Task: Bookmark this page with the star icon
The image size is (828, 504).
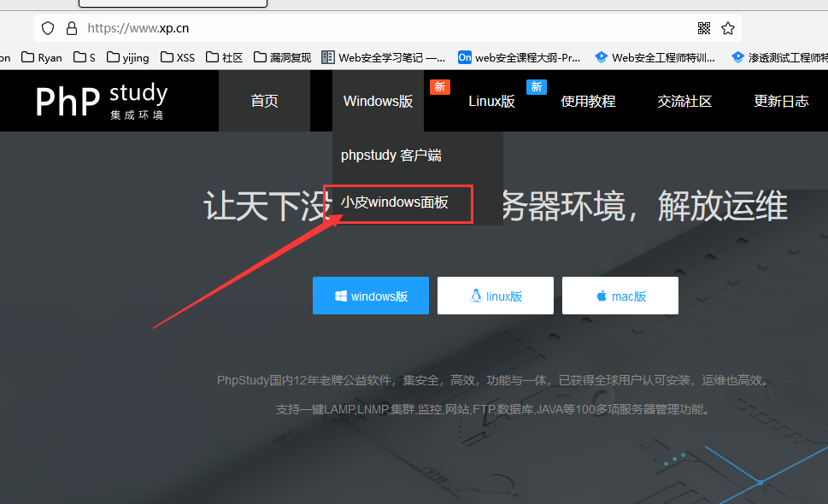Action: click(728, 28)
